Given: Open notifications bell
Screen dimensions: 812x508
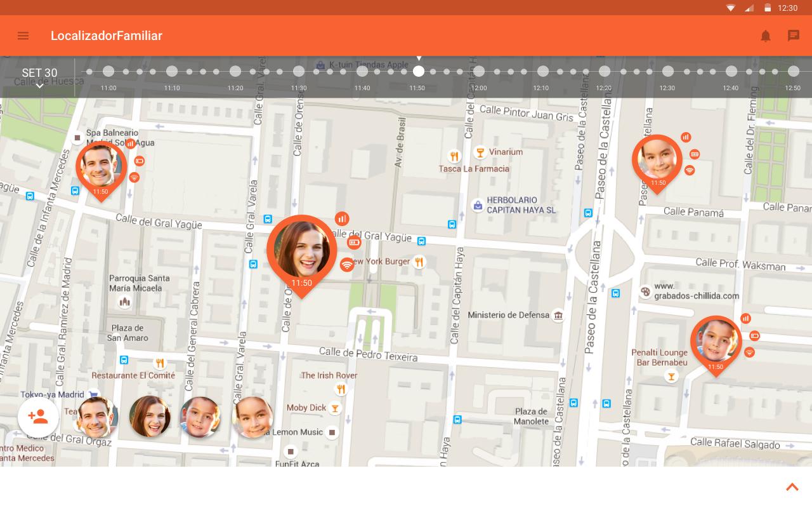Looking at the screenshot, I should (766, 36).
